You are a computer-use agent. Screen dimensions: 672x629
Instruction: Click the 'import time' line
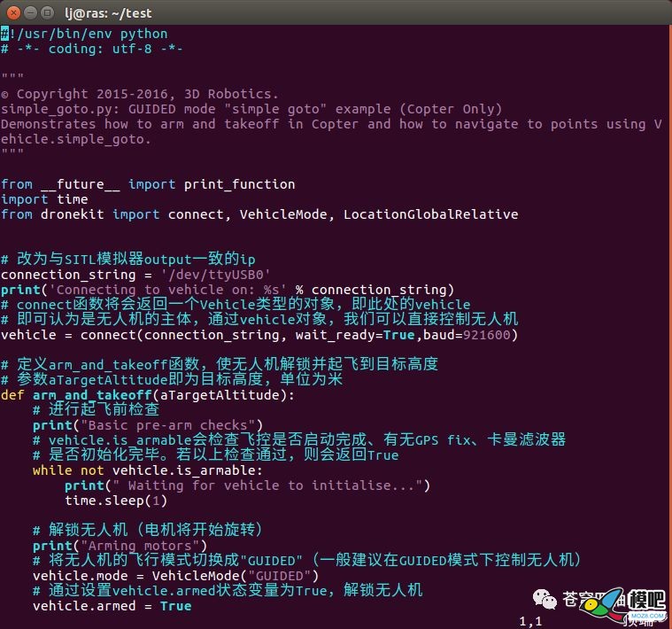click(x=44, y=199)
